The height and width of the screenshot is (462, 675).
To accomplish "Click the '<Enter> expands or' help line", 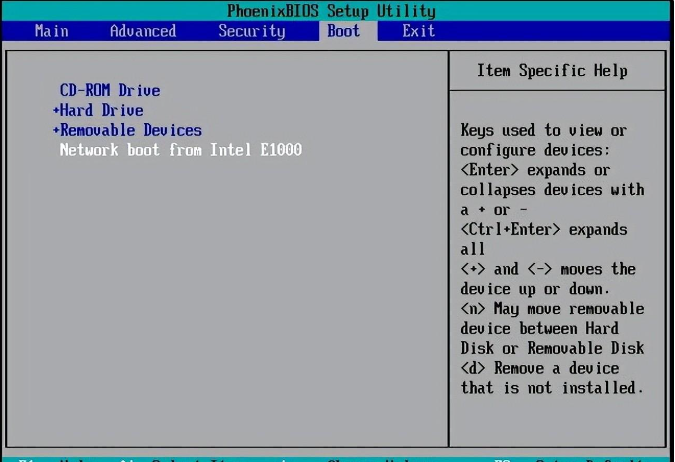I will click(536, 170).
